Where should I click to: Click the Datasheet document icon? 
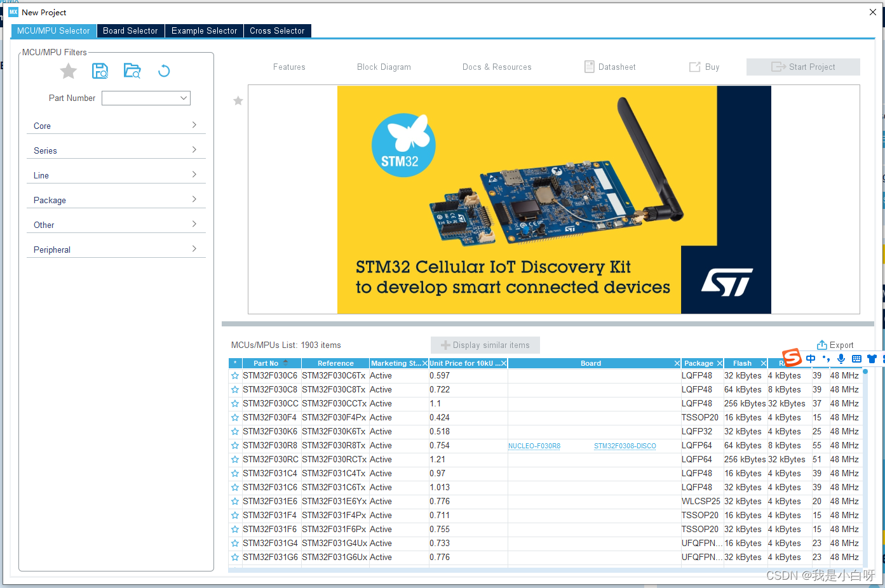[x=590, y=67]
